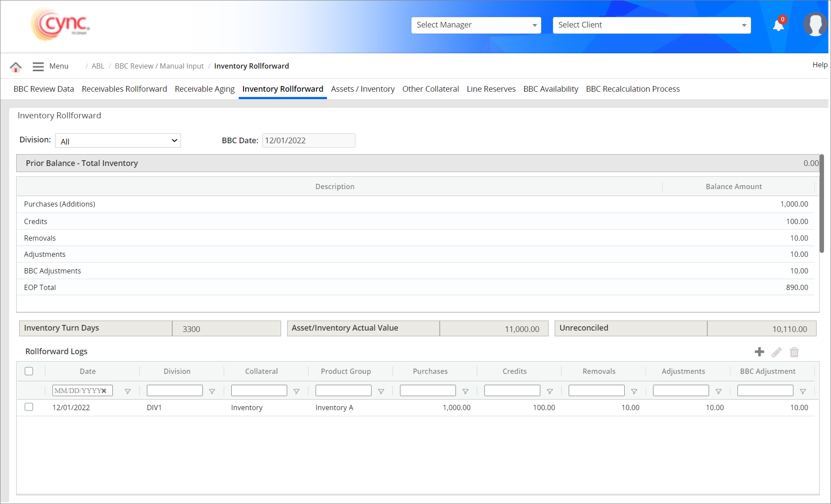Open the notifications bell
The image size is (831, 504).
[x=779, y=25]
